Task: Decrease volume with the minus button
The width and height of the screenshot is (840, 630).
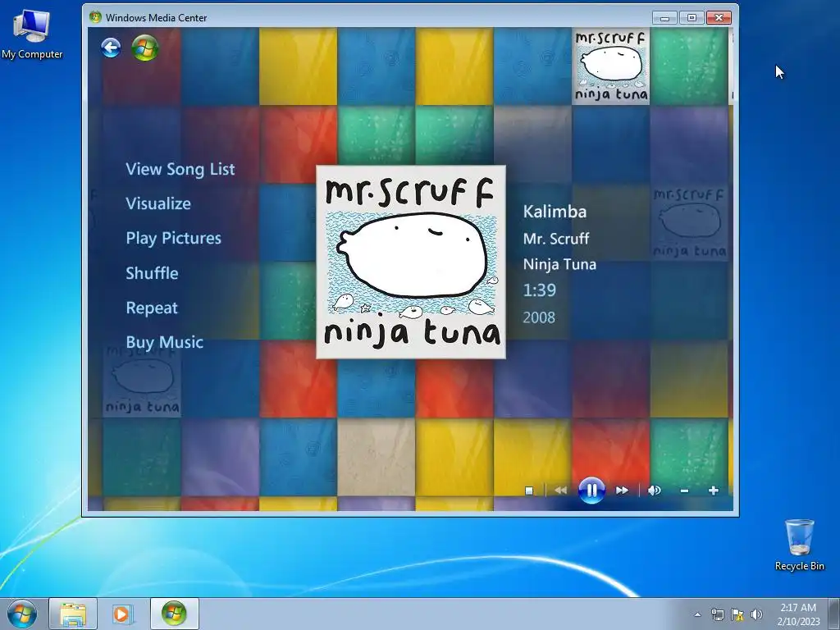Action: 684,491
